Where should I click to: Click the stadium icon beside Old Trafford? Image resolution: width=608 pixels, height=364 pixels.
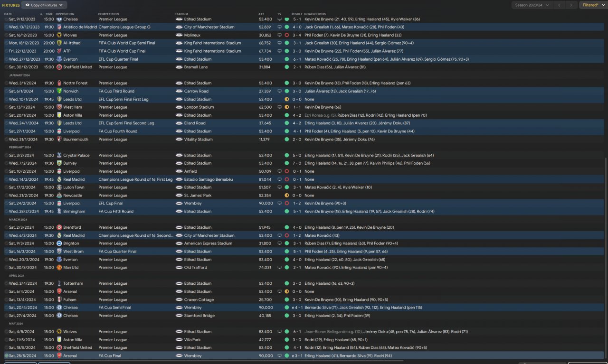click(179, 268)
